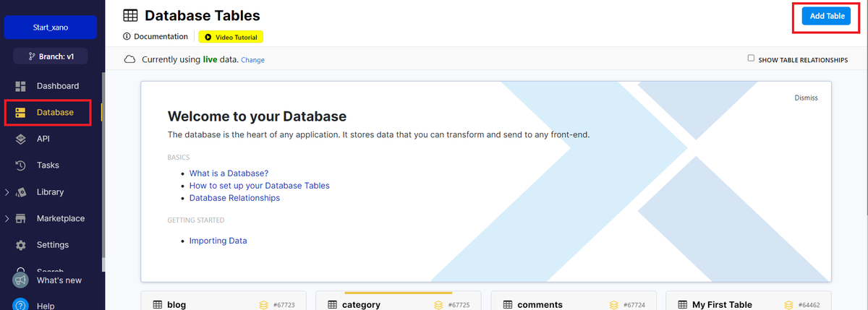Click table ID #64462 on My First Table

(809, 305)
